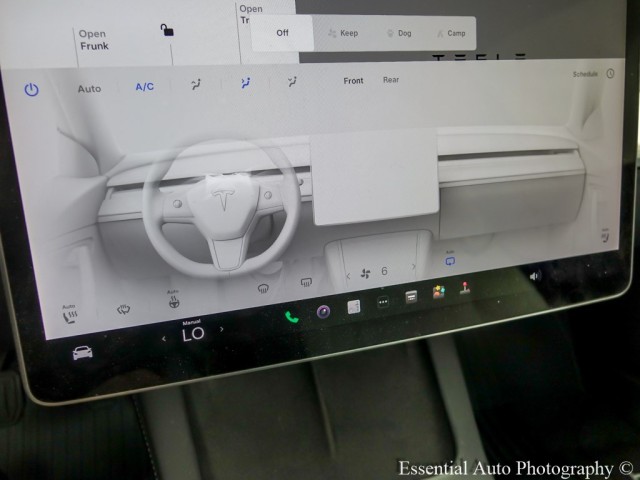
Task: Toggle air recirculation Auto icon
Action: coord(450,260)
